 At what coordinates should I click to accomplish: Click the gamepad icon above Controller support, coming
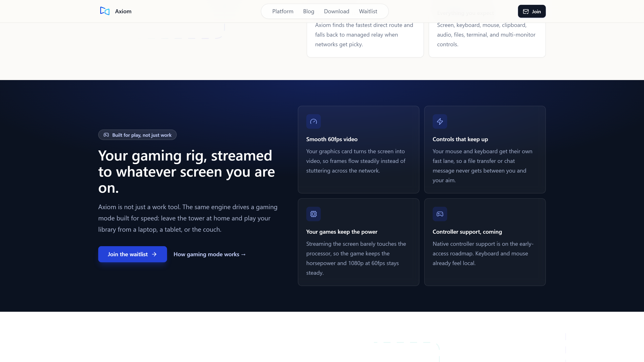pyautogui.click(x=440, y=214)
